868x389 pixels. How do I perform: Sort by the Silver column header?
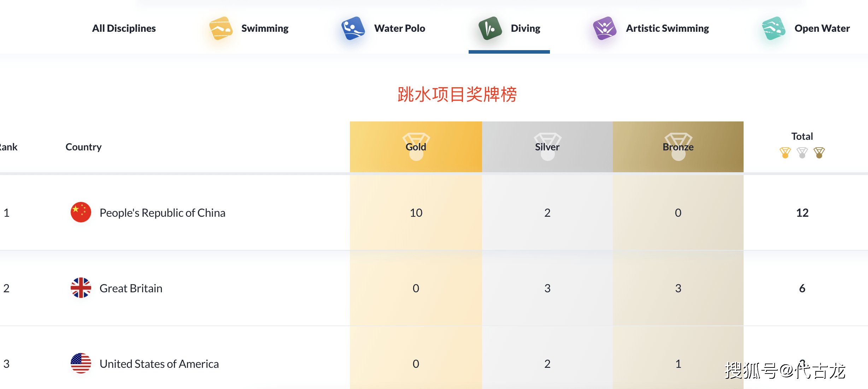click(x=547, y=147)
